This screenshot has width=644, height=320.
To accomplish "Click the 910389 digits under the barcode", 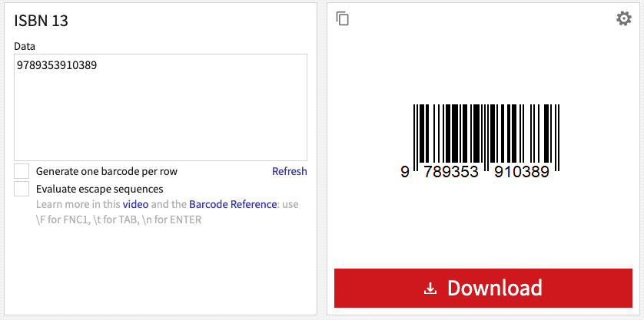I will 522,172.
